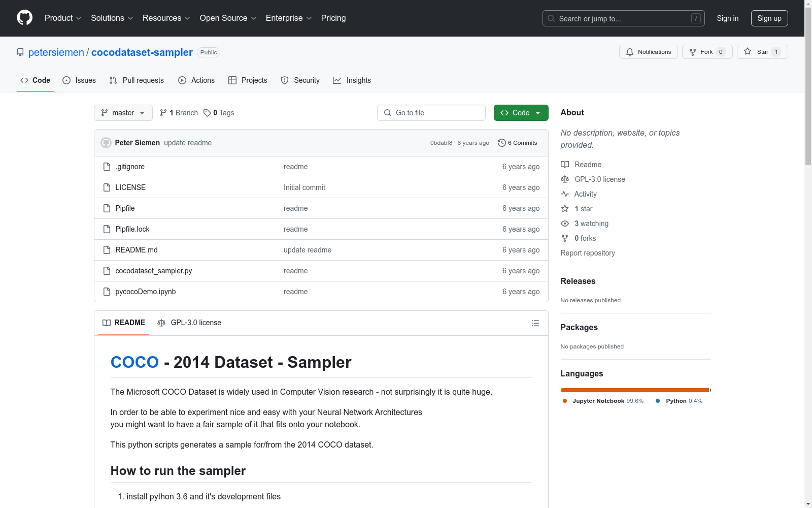View the 6 Commits history
This screenshot has width=812, height=508.
(518, 143)
